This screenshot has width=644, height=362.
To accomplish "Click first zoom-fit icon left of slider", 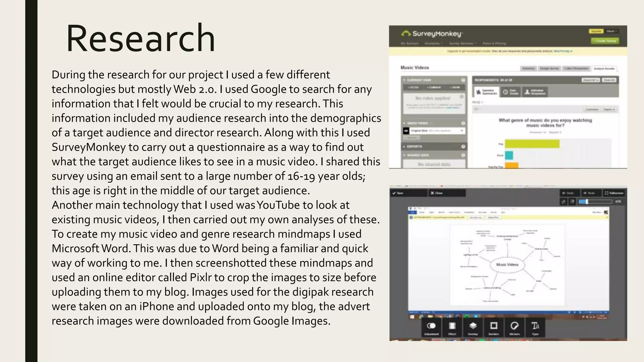I will click(563, 202).
